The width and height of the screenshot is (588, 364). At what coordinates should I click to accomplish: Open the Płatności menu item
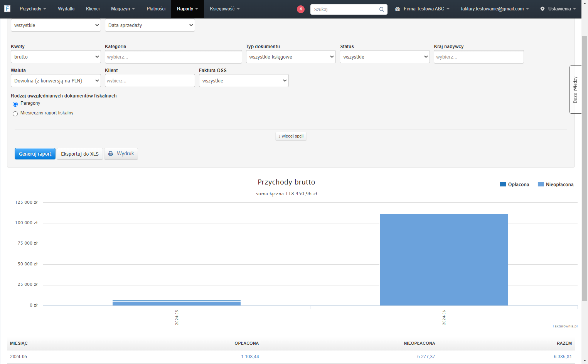point(156,9)
